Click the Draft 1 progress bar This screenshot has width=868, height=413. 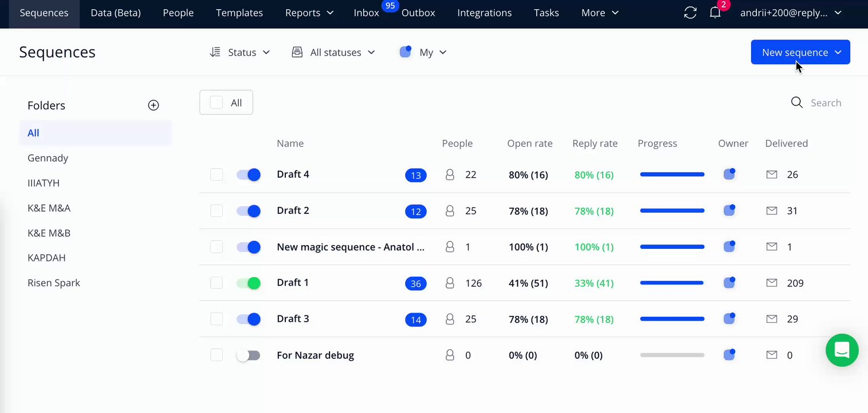pos(672,283)
